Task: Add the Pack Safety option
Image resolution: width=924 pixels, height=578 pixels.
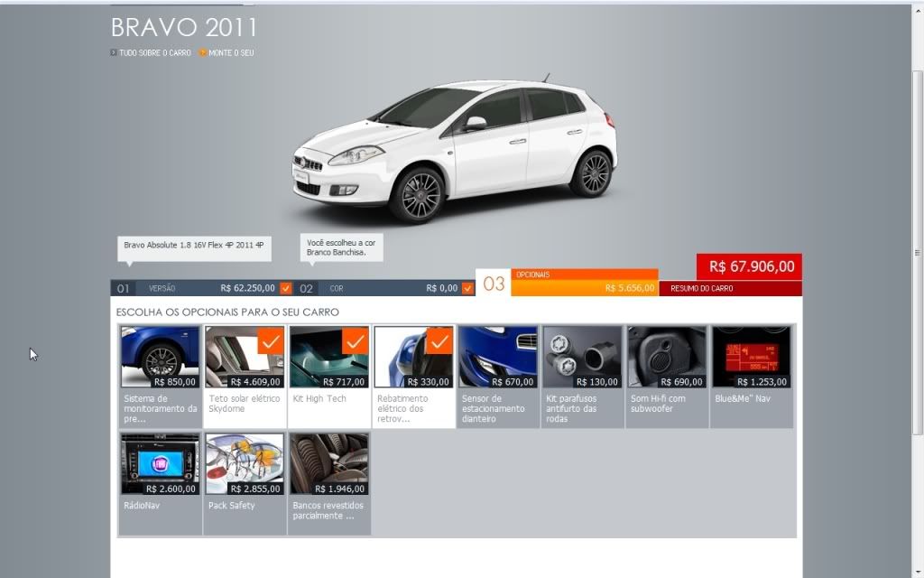Action: click(245, 484)
